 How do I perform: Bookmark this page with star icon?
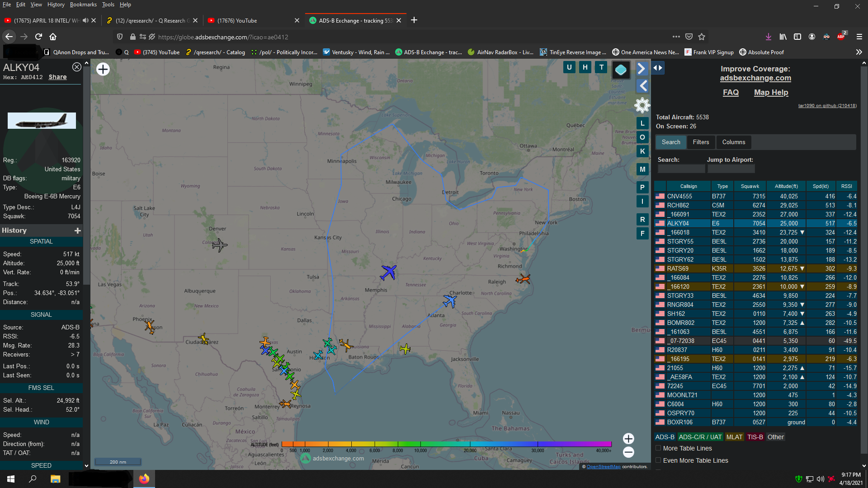coord(702,37)
